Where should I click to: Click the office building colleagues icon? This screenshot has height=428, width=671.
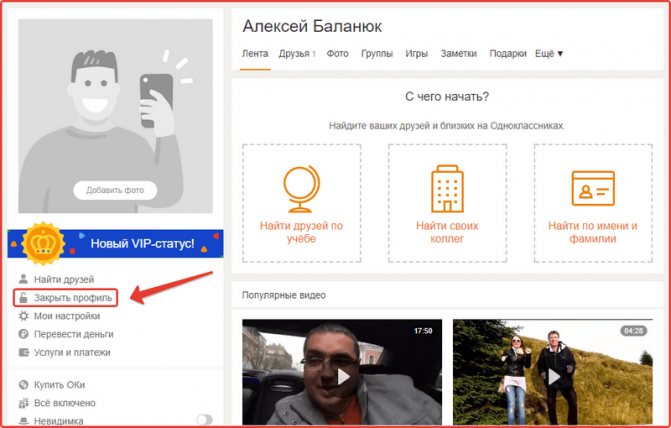(447, 189)
